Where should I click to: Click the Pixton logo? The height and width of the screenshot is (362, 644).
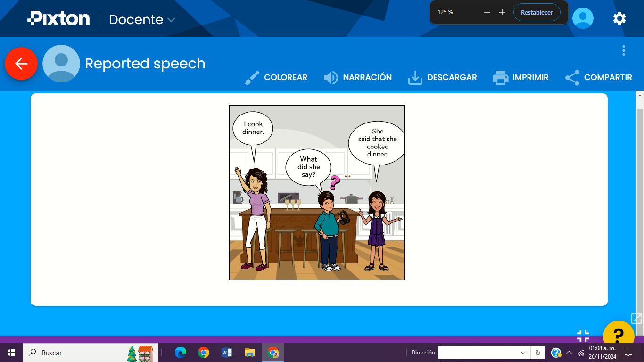(58, 18)
